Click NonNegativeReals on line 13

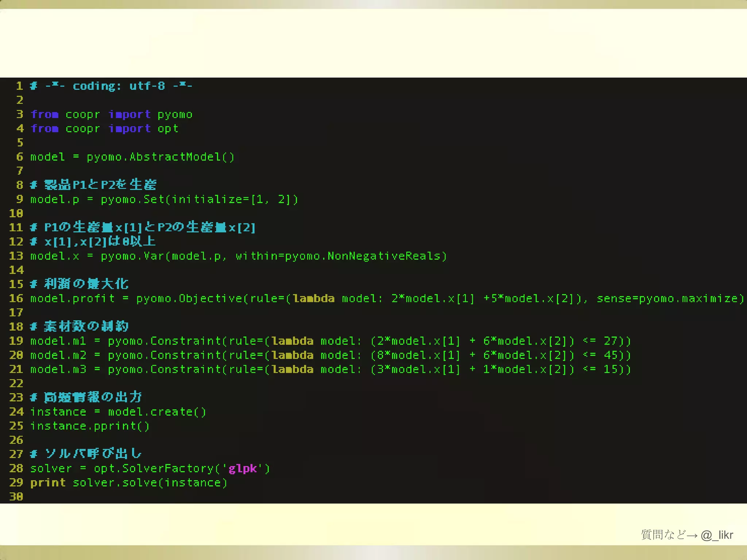coord(384,256)
